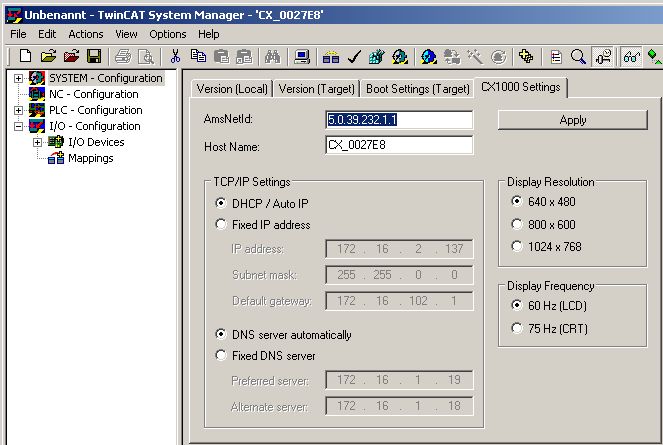Create a new configuration file
The image size is (663, 445).
click(25, 56)
